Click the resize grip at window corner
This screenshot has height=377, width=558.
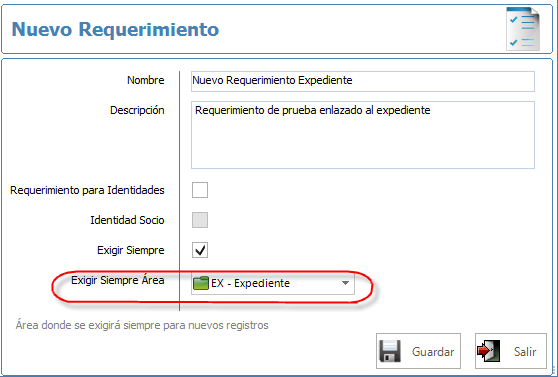pyautogui.click(x=555, y=373)
